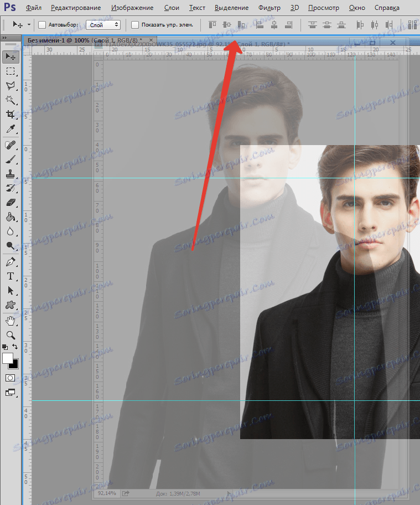
Task: Click the share icon in status bar
Action: pos(126,493)
